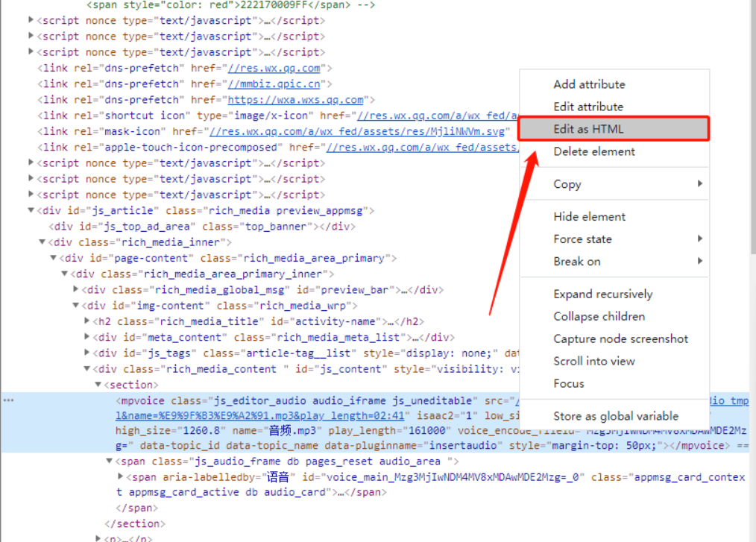The height and width of the screenshot is (542, 756).
Task: Collapse the section element node
Action: pos(98,384)
